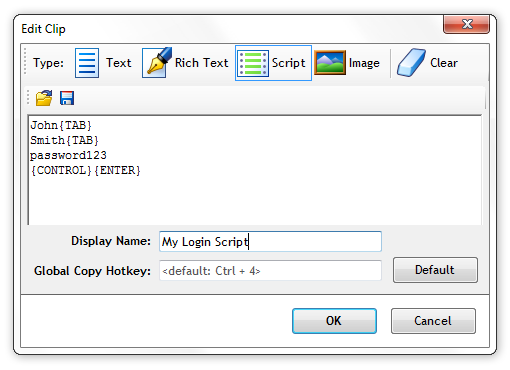Focus the Global Copy Hotkey field

(x=270, y=271)
